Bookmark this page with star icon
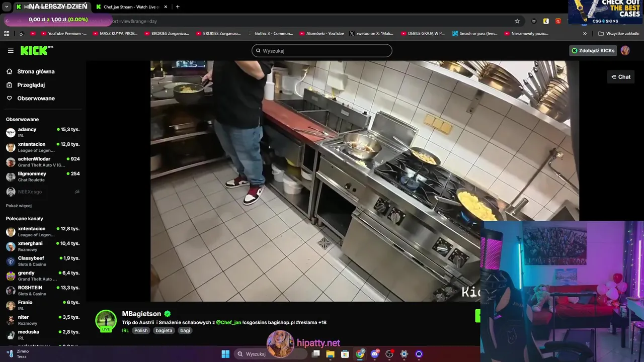The width and height of the screenshot is (644, 362). [x=517, y=21]
